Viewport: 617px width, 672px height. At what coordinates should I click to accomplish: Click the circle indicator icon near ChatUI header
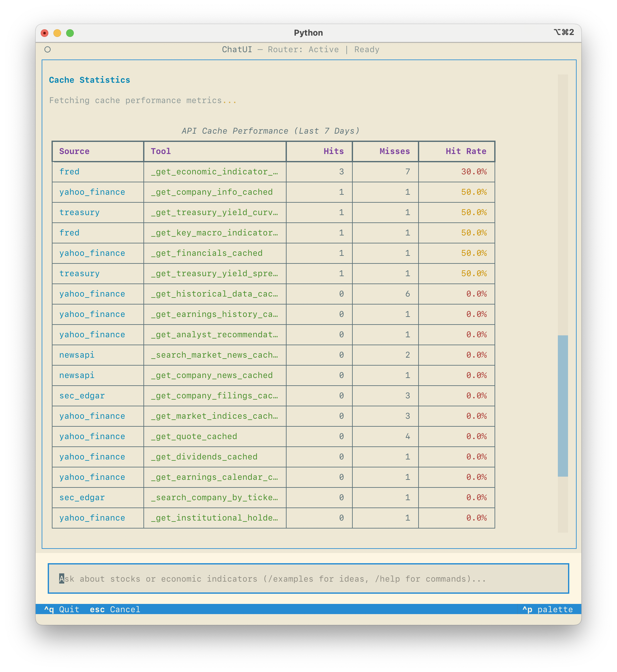[48, 49]
